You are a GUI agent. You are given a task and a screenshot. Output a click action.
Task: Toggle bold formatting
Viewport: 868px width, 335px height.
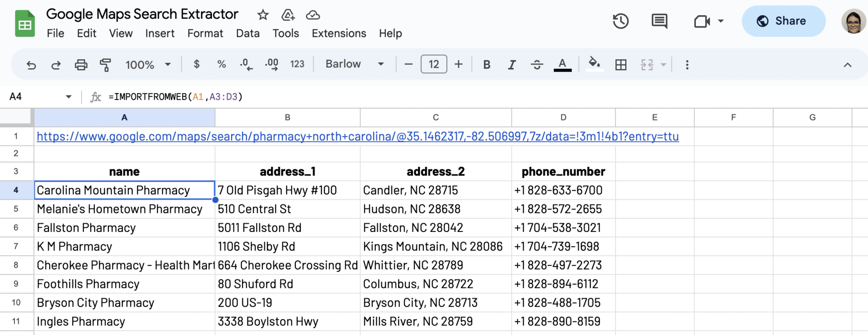click(487, 64)
